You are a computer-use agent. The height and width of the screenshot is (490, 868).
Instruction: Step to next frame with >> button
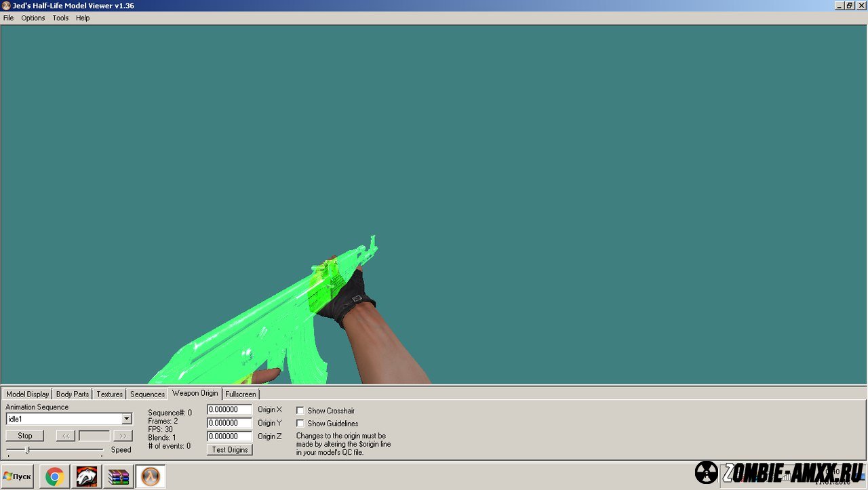(x=123, y=436)
